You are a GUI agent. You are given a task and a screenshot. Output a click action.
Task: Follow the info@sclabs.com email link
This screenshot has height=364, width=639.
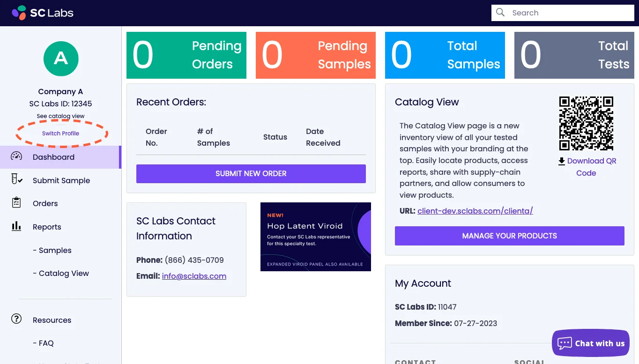(194, 276)
